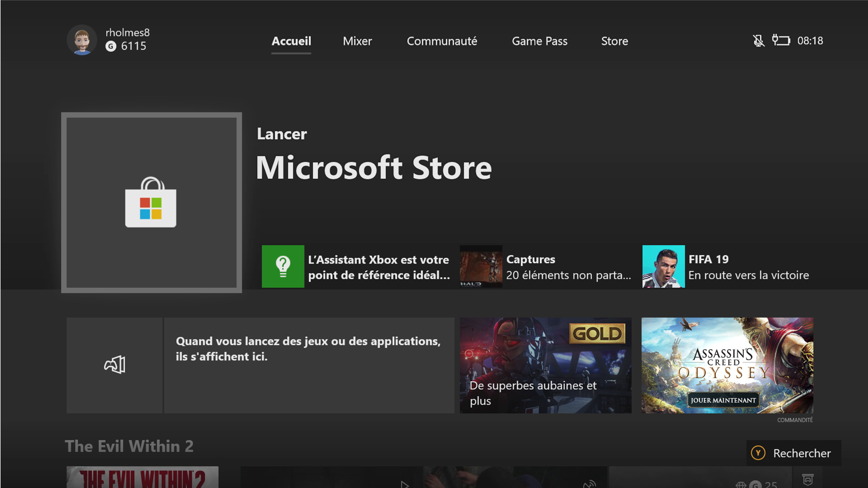
Task: Click the muted microphone status icon
Action: click(x=758, y=40)
